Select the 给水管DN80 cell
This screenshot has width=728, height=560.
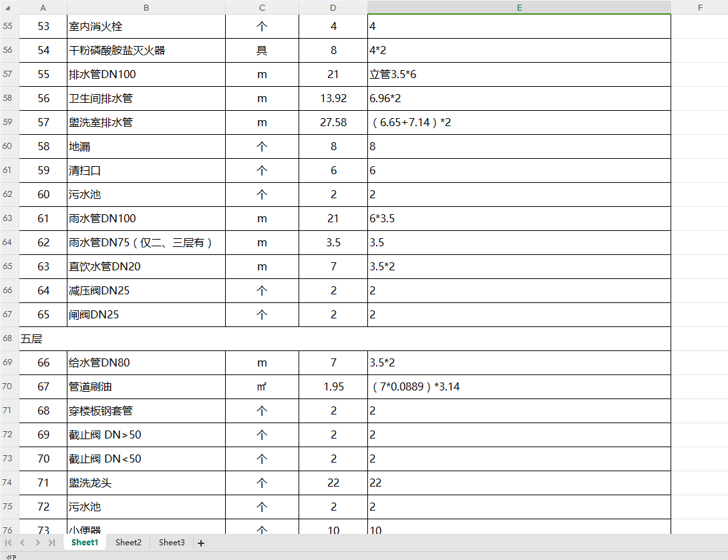(146, 363)
